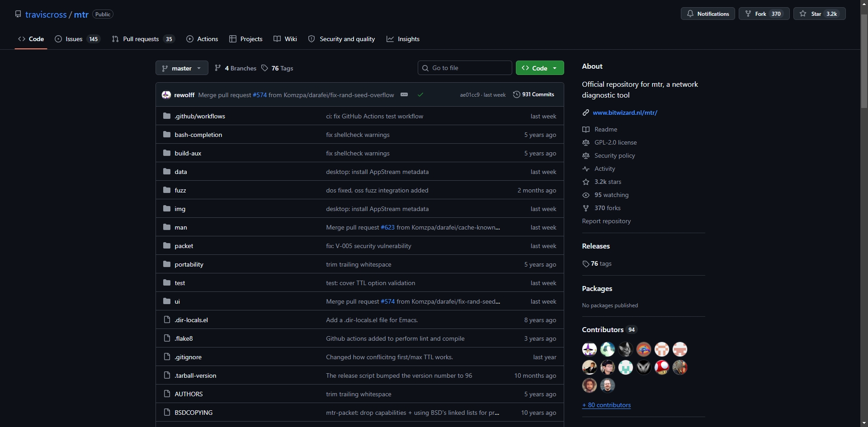This screenshot has width=868, height=427.
Task: Expand the master branch dropdown
Action: 182,68
